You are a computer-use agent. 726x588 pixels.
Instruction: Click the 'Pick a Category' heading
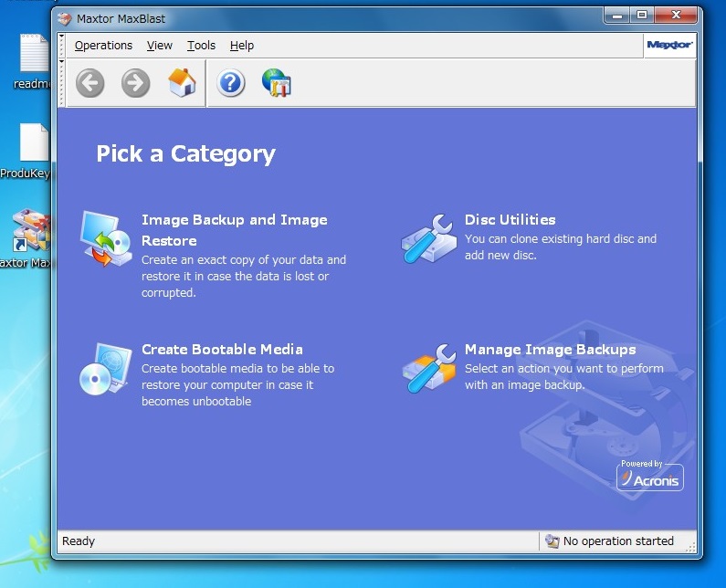[185, 153]
